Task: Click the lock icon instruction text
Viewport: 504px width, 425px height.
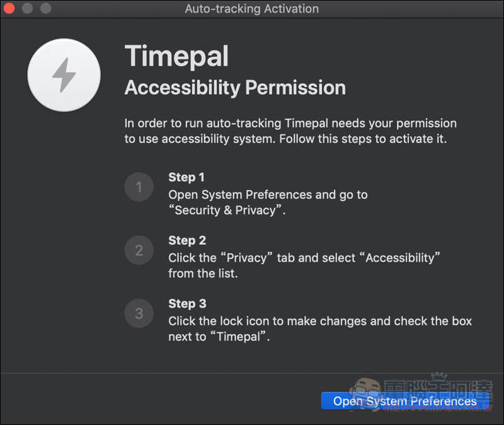Action: click(320, 321)
